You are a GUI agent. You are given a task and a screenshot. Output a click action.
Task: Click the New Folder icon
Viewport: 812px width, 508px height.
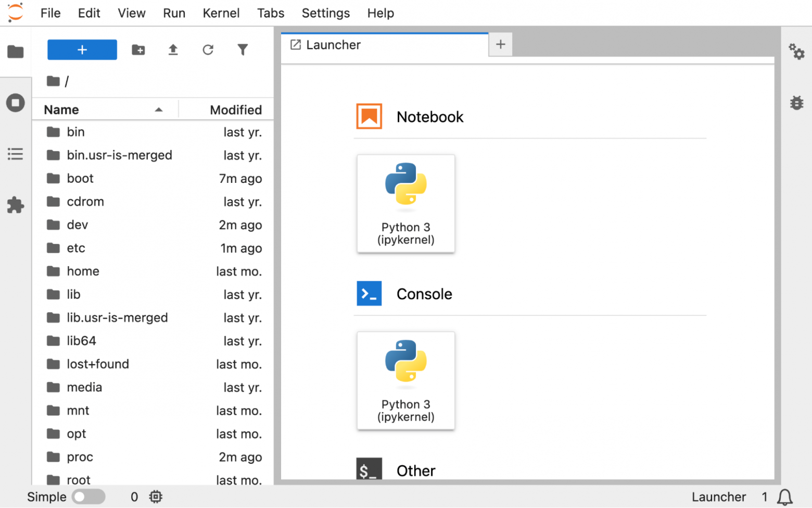click(x=138, y=50)
